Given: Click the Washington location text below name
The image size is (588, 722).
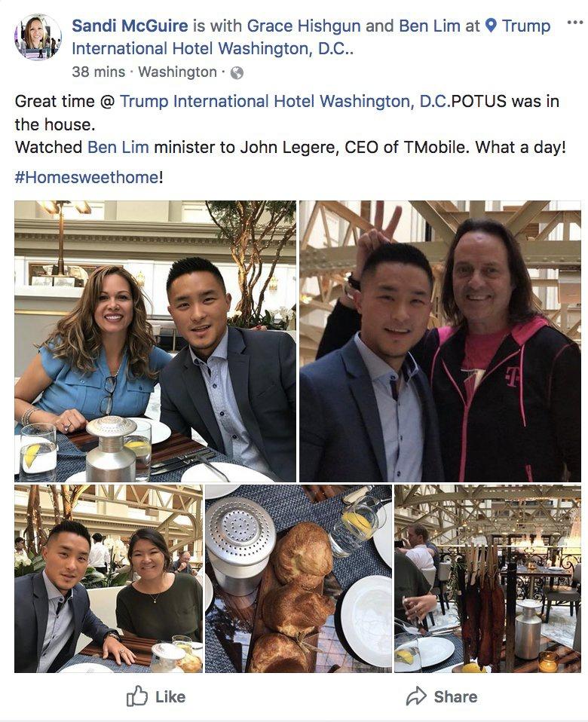Looking at the screenshot, I should [178, 72].
